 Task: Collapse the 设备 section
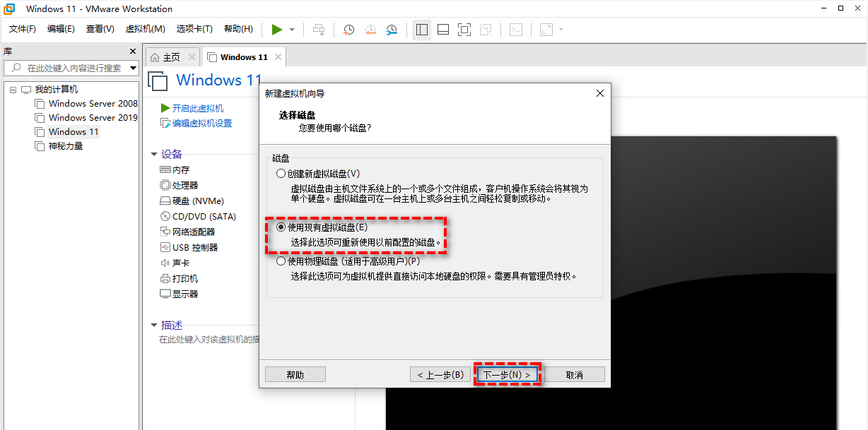coord(155,154)
